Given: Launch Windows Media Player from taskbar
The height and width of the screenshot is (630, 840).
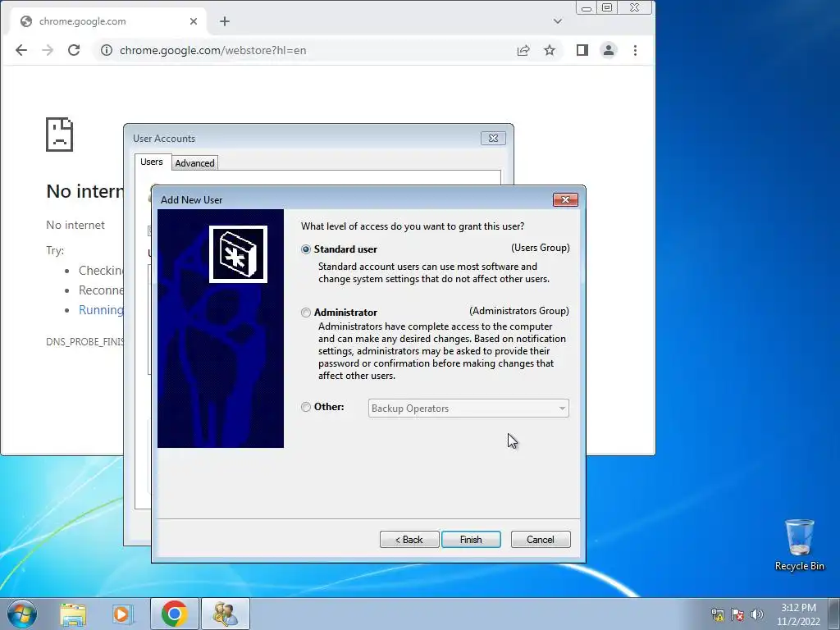Looking at the screenshot, I should (123, 614).
